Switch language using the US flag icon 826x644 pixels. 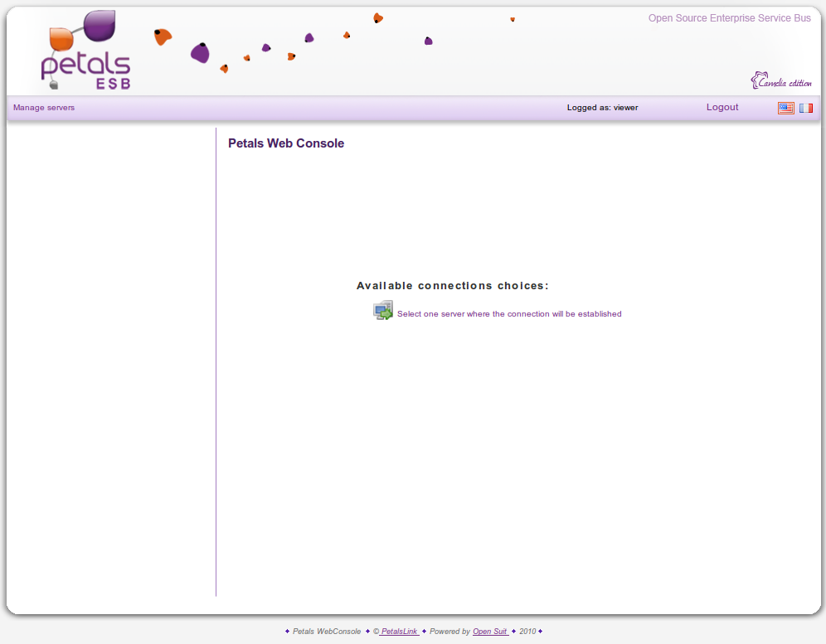coord(785,108)
